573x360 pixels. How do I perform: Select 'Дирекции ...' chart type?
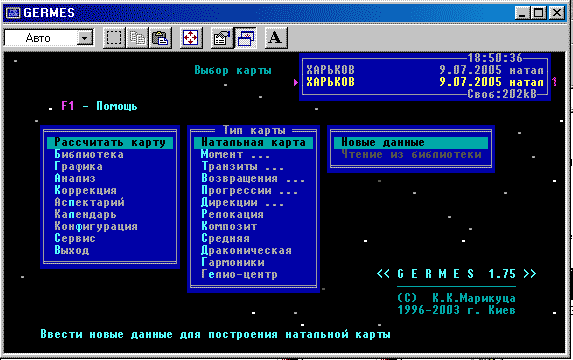pos(242,202)
